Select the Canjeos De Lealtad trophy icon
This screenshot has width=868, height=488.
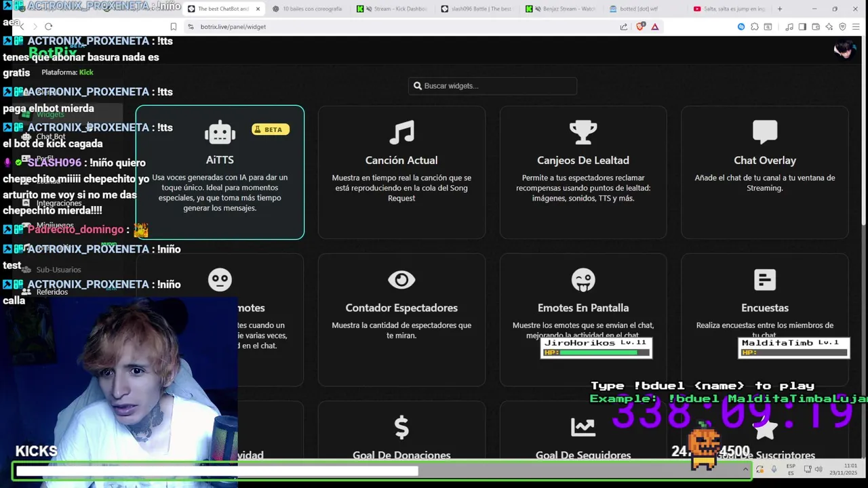click(x=583, y=133)
